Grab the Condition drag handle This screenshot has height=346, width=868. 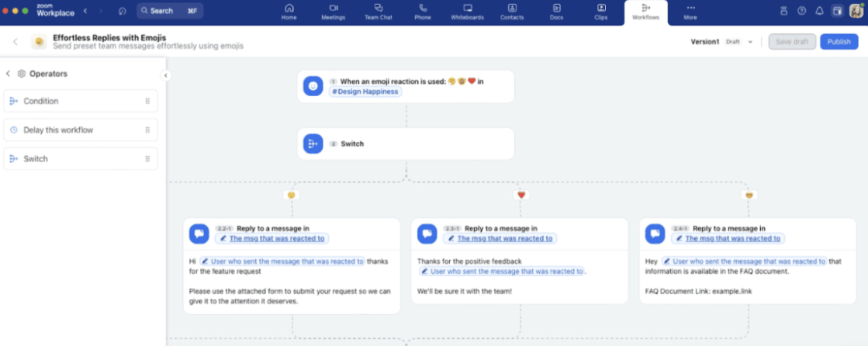coord(147,102)
